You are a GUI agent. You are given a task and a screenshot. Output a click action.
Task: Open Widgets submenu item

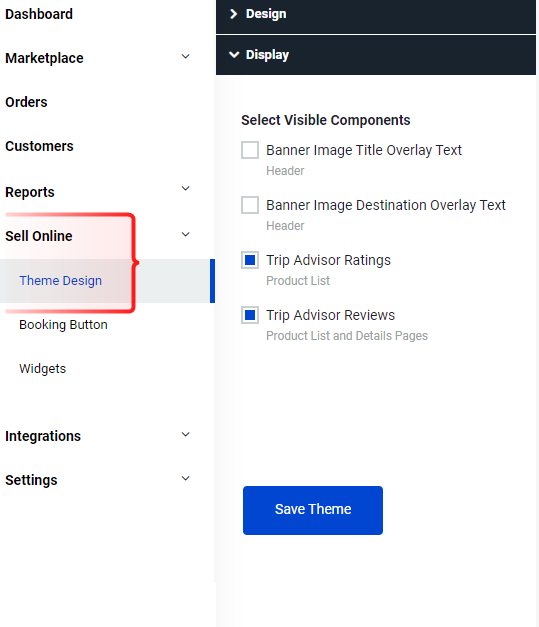tap(42, 369)
